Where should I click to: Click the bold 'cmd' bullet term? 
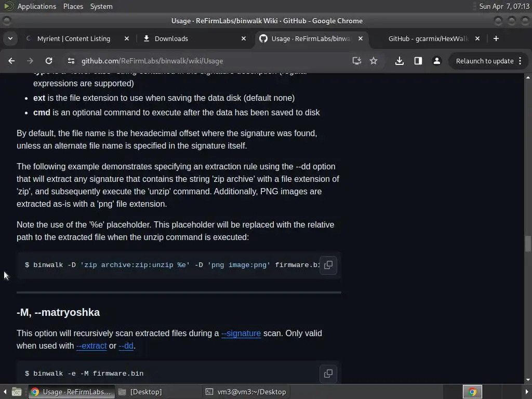coord(42,113)
